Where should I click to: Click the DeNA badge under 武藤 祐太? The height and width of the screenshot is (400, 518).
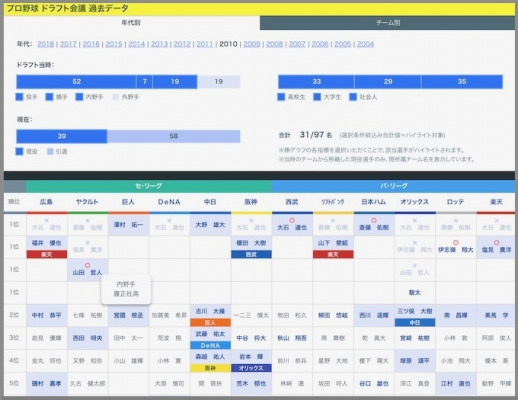tap(210, 345)
